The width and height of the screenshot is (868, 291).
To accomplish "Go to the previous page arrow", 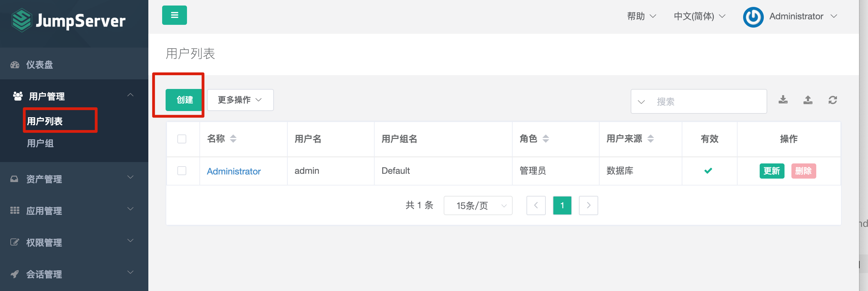I will tap(536, 205).
